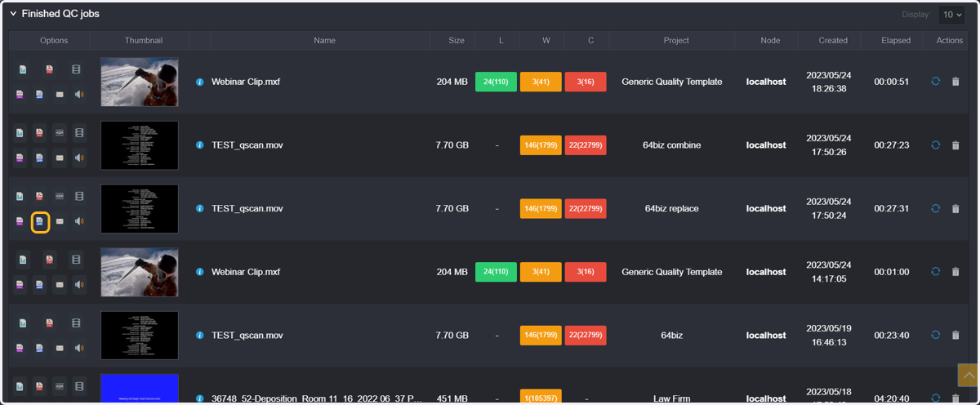Open HDR report for 64biz replace job
Viewport: 980px width, 405px height.
60,196
